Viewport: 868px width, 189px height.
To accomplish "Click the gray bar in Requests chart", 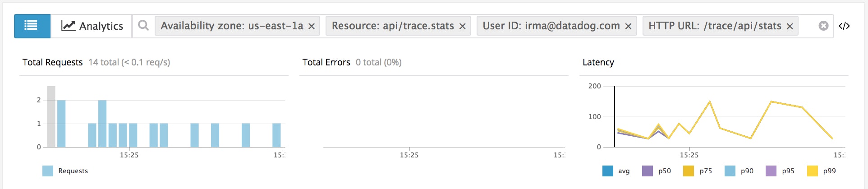I will pyautogui.click(x=51, y=116).
